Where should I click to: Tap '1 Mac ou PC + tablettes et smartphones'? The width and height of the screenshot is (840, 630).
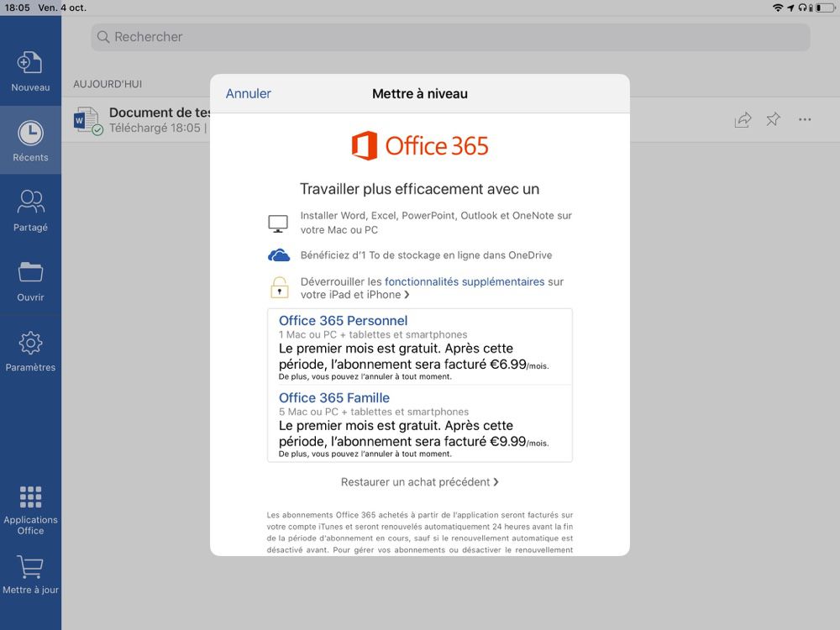tap(373, 335)
